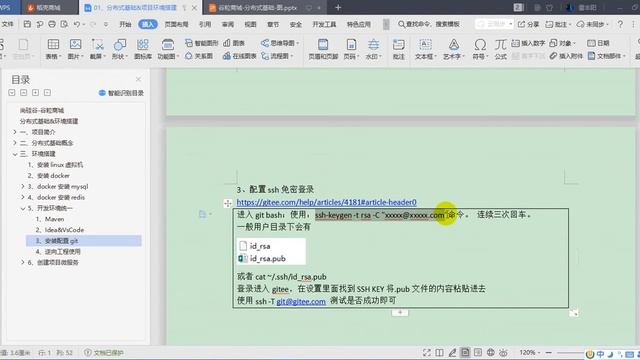Viewport: 640px width, 360px height.
Task: Switch to the 引用 references tab
Action: 204,24
